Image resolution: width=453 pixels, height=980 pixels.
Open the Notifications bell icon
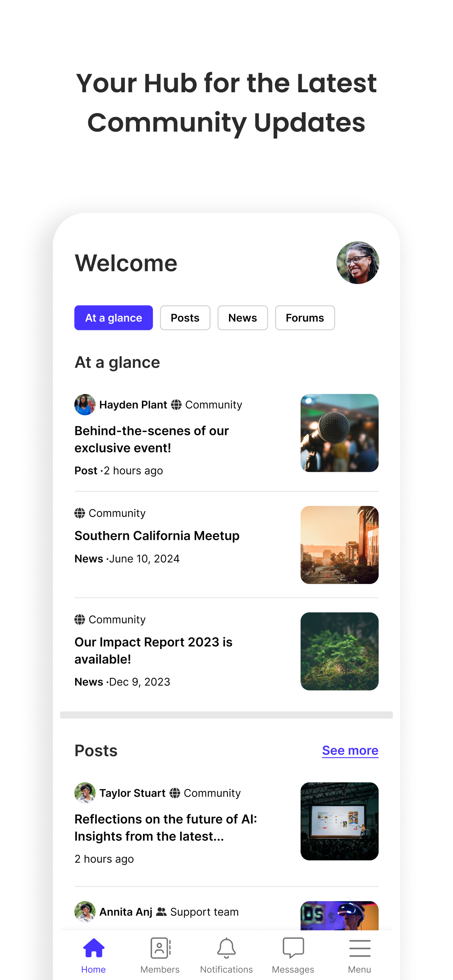point(226,948)
